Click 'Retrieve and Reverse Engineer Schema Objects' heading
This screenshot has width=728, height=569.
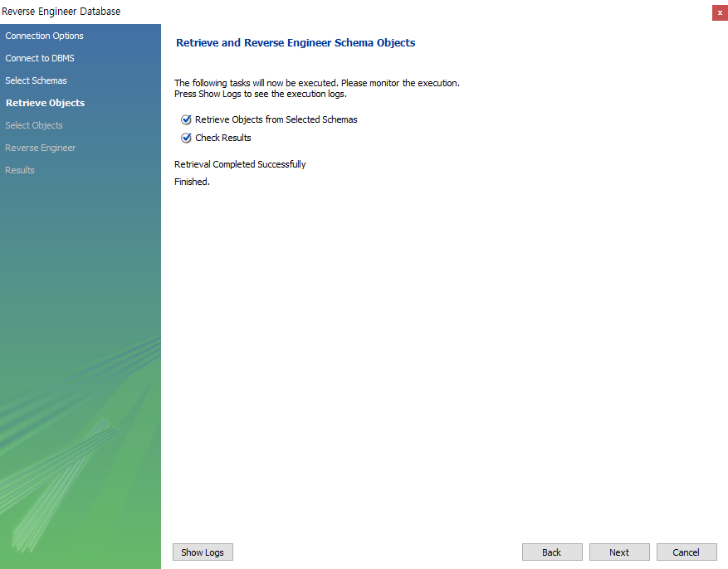296,42
